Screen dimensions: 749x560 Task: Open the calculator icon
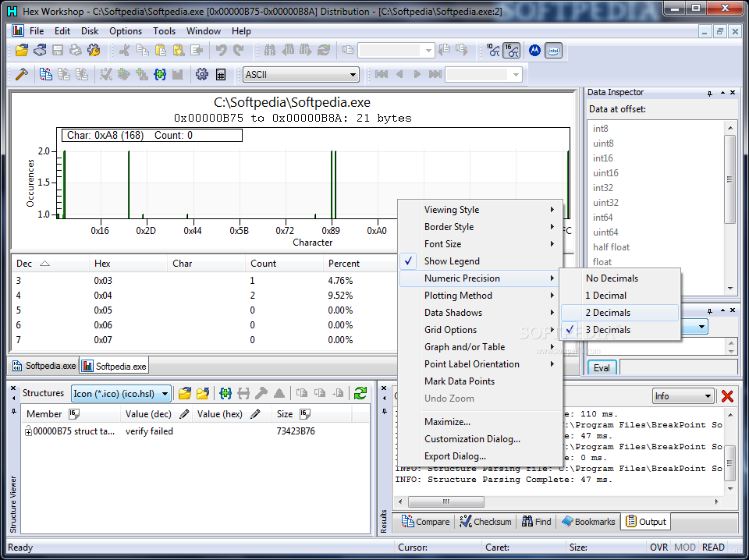[x=220, y=74]
